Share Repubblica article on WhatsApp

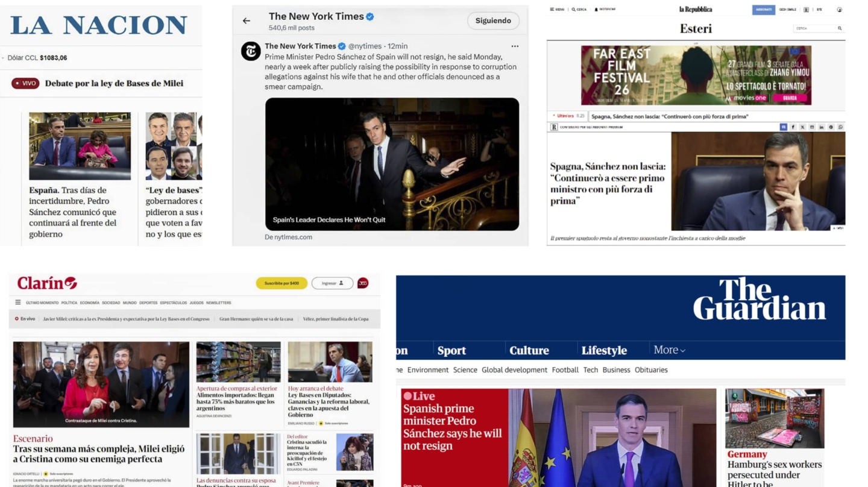point(840,127)
